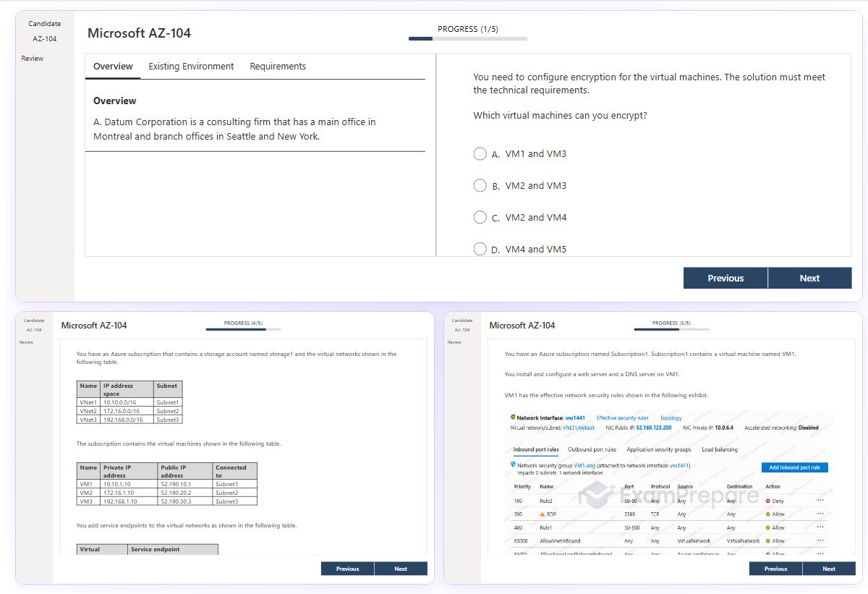Image resolution: width=868 pixels, height=594 pixels.
Task: Go to Next in the progress 4/5 panel
Action: click(x=401, y=569)
